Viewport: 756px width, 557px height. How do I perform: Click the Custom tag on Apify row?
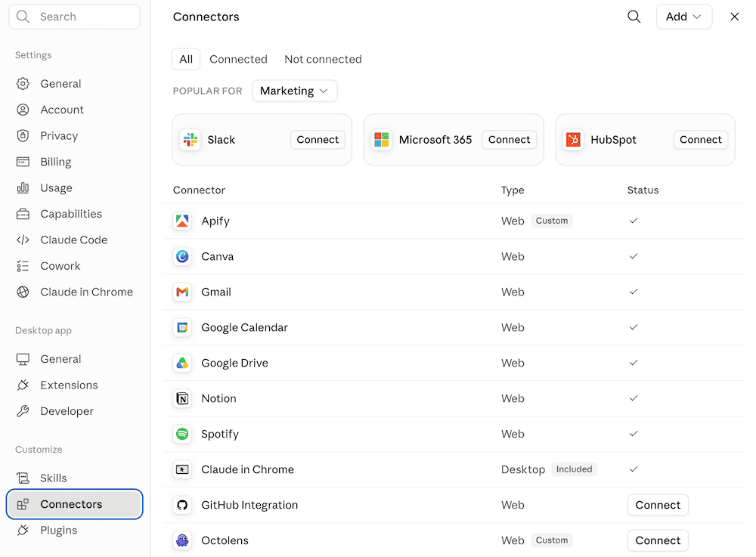point(552,221)
